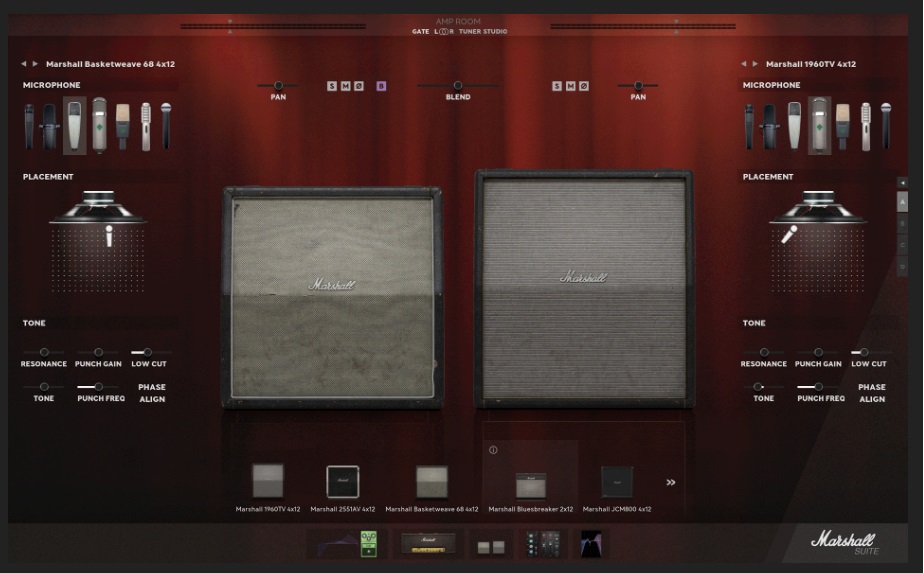Open the EQ curve section in bottom strip
The height and width of the screenshot is (573, 924).
click(x=591, y=544)
